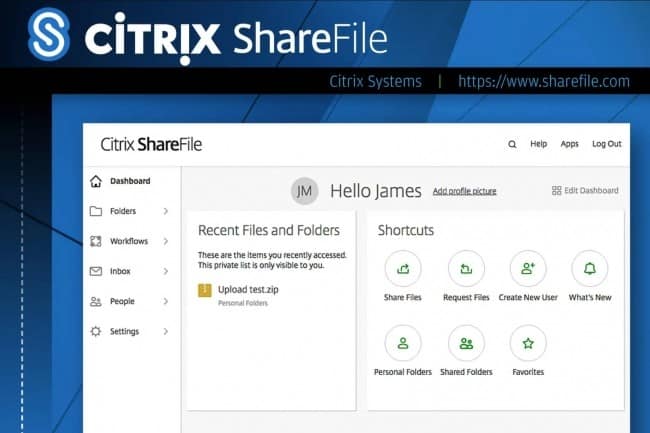650x433 pixels.
Task: Click the Workflows icon in sidebar
Action: [96, 241]
